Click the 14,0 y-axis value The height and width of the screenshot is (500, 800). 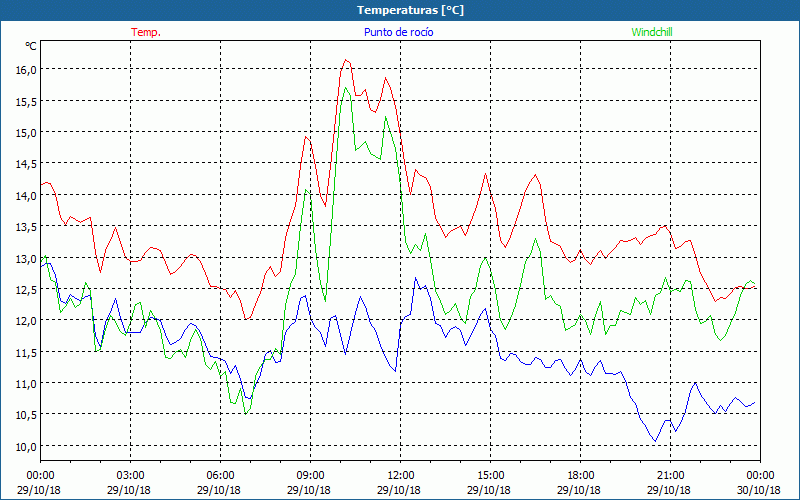pos(26,195)
